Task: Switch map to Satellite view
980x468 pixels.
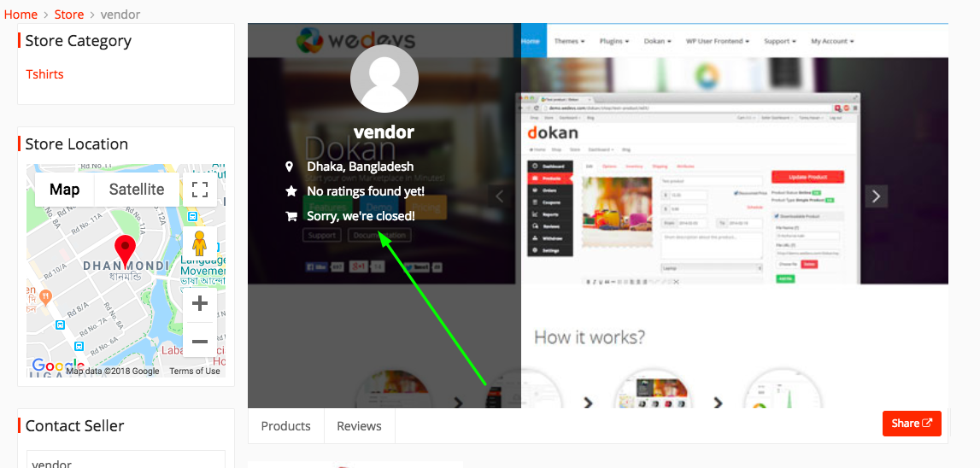Action: tap(137, 190)
